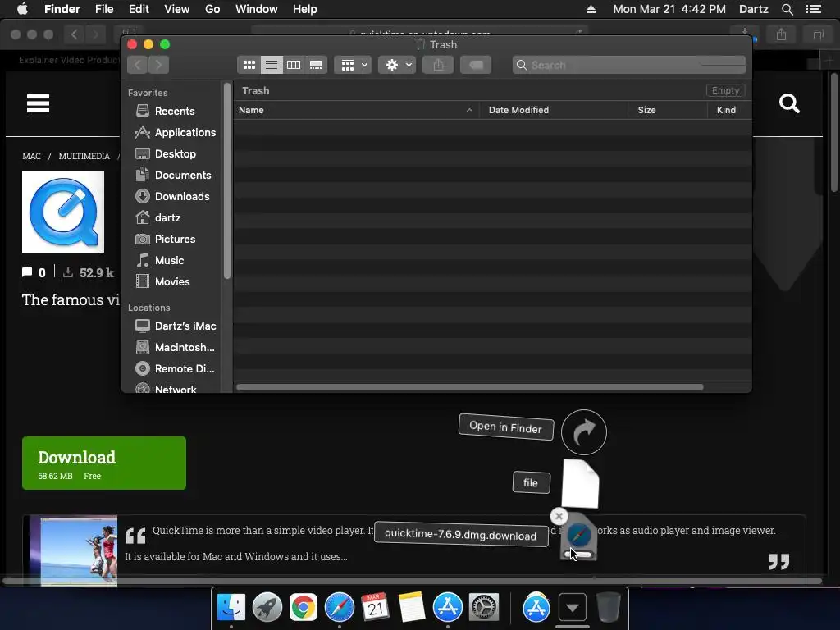Open the File menu

(x=104, y=9)
